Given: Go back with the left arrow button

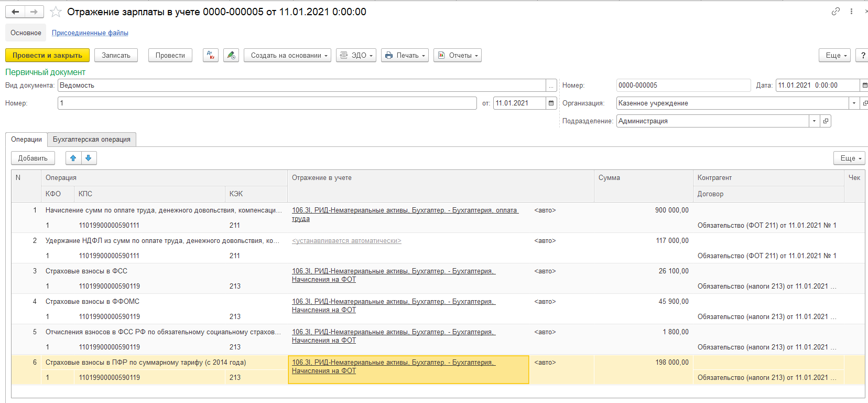Looking at the screenshot, I should pos(15,12).
